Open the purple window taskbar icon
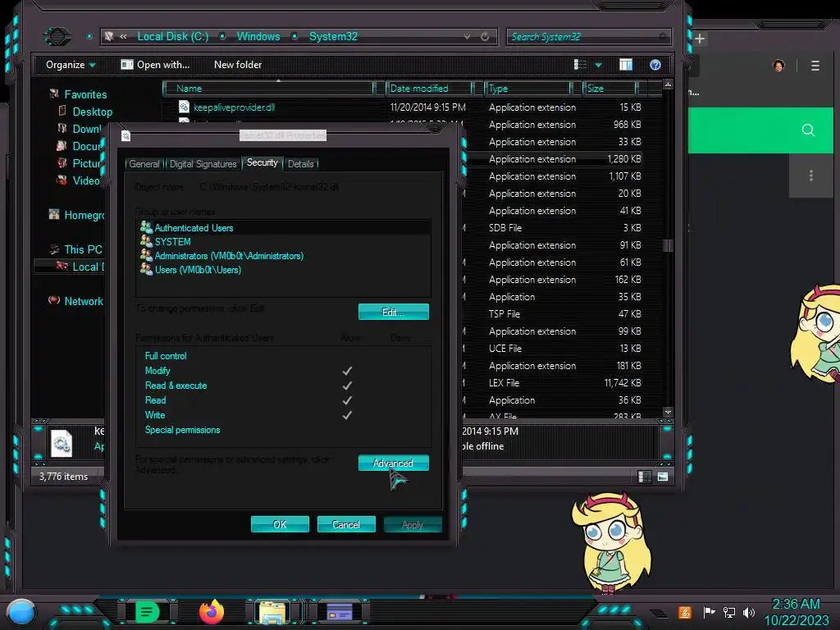840x630 pixels. pos(340,612)
